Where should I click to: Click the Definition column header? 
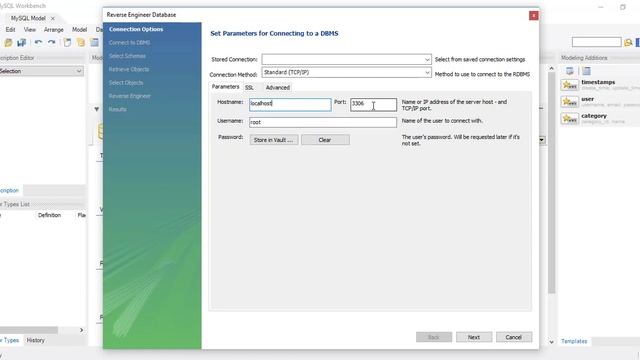[x=49, y=215]
